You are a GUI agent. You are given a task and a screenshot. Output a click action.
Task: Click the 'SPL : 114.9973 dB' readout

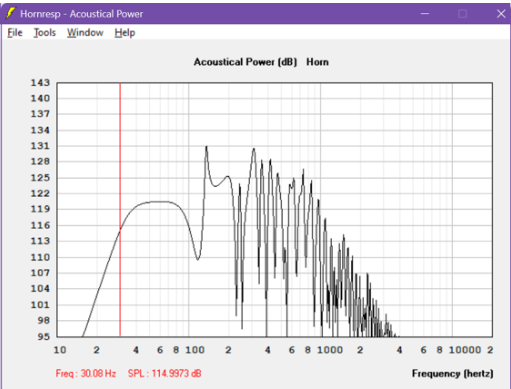click(164, 373)
